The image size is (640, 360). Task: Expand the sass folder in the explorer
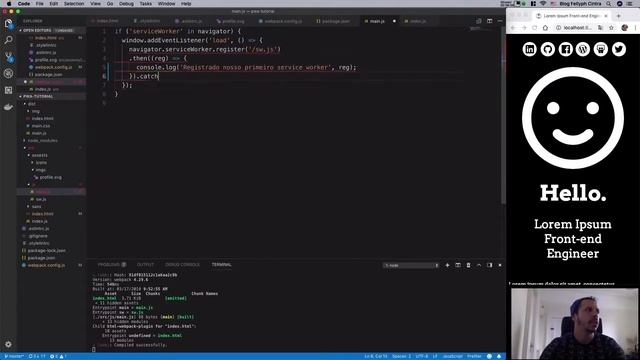pos(36,207)
